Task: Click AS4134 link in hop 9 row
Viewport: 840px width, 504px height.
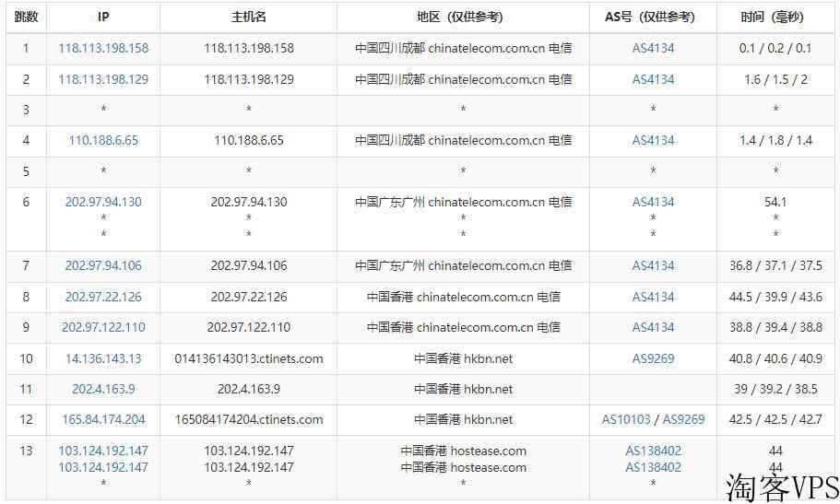Action: click(x=653, y=327)
